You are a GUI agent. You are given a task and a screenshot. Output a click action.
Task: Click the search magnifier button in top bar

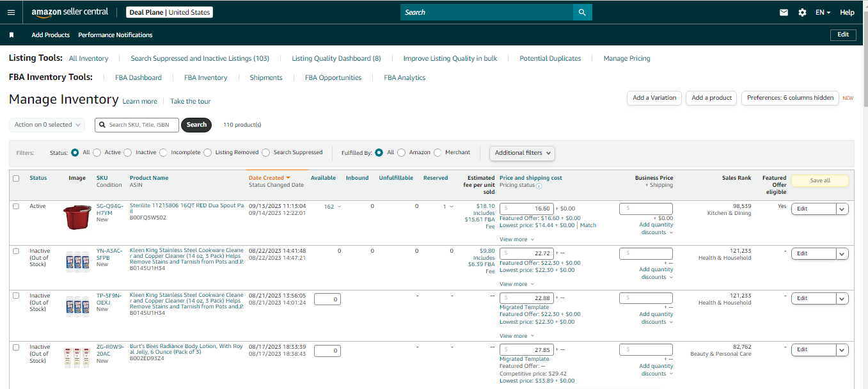(x=581, y=12)
